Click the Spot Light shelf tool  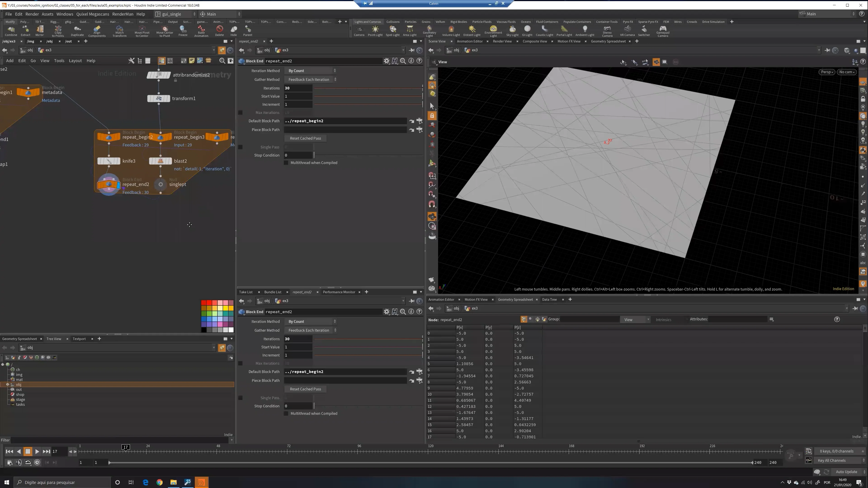pos(393,31)
